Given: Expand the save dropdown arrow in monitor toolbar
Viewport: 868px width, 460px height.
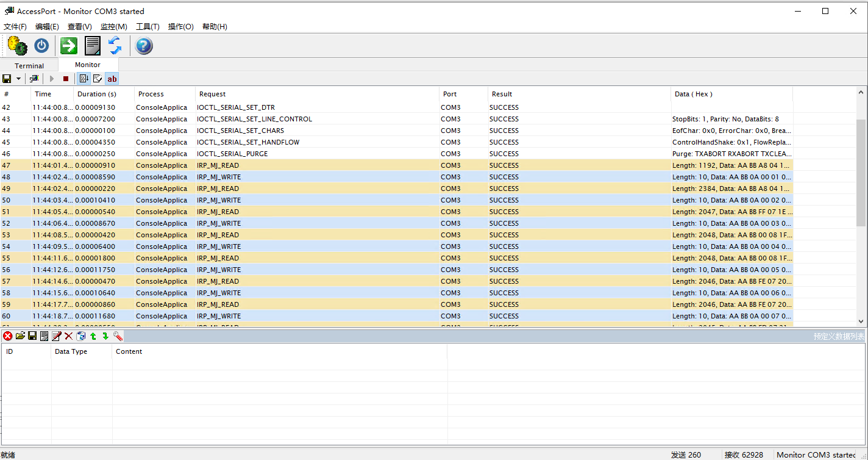Looking at the screenshot, I should pyautogui.click(x=18, y=79).
